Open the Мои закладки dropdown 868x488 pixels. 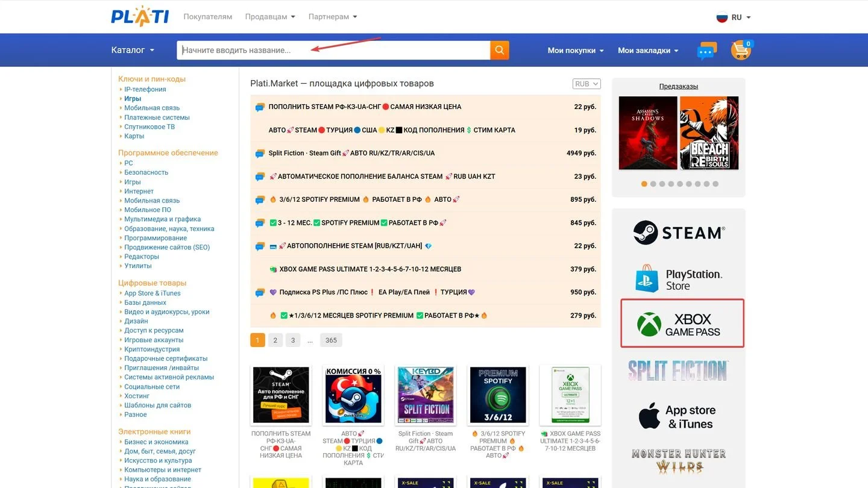pos(648,51)
